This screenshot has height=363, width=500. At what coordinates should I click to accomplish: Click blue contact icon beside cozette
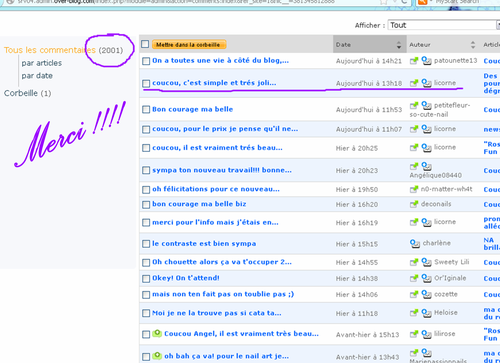point(426,294)
